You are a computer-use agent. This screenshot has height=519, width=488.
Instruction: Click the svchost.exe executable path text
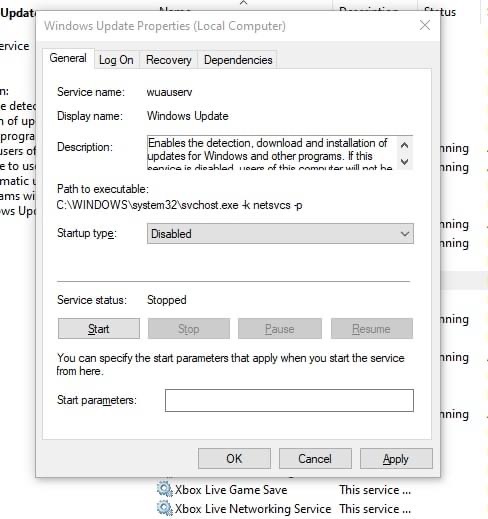[179, 205]
